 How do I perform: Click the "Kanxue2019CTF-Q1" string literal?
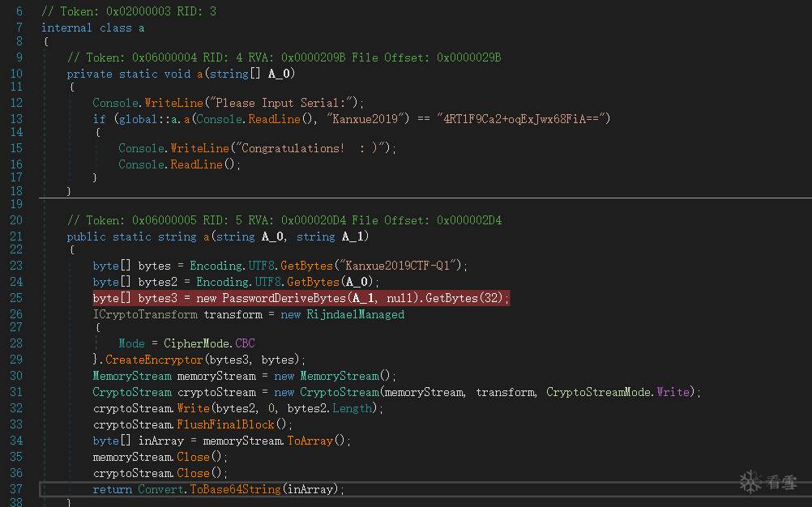403,266
